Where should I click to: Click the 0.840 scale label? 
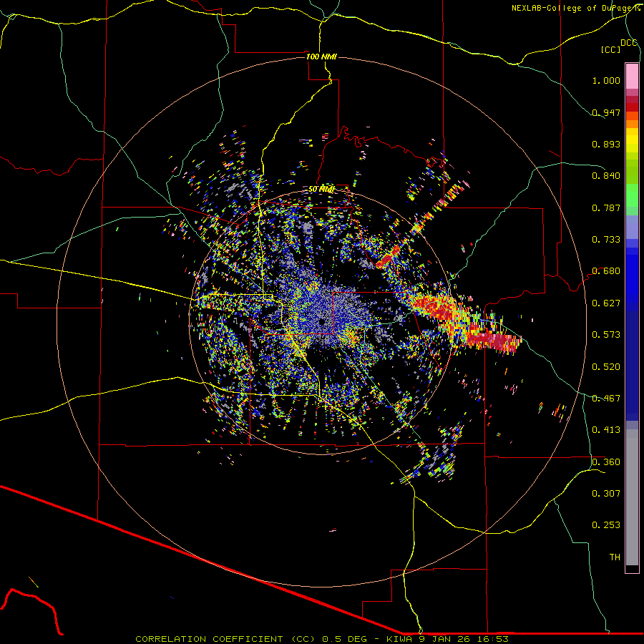[606, 176]
